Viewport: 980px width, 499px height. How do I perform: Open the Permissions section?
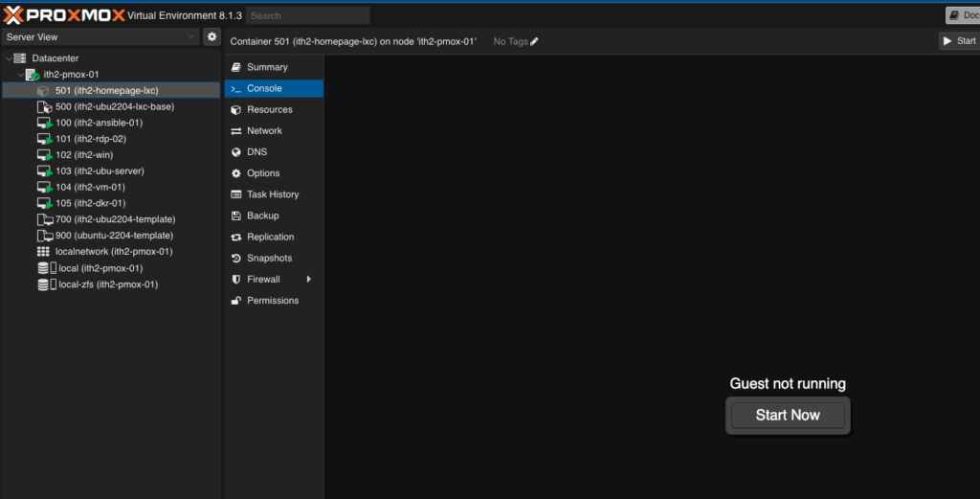coord(274,301)
